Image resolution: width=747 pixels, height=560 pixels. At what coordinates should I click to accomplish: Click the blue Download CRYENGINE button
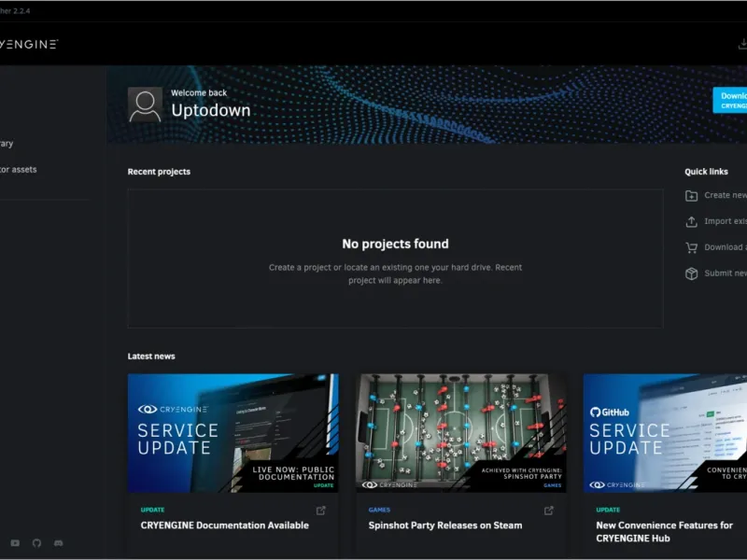[x=730, y=100]
